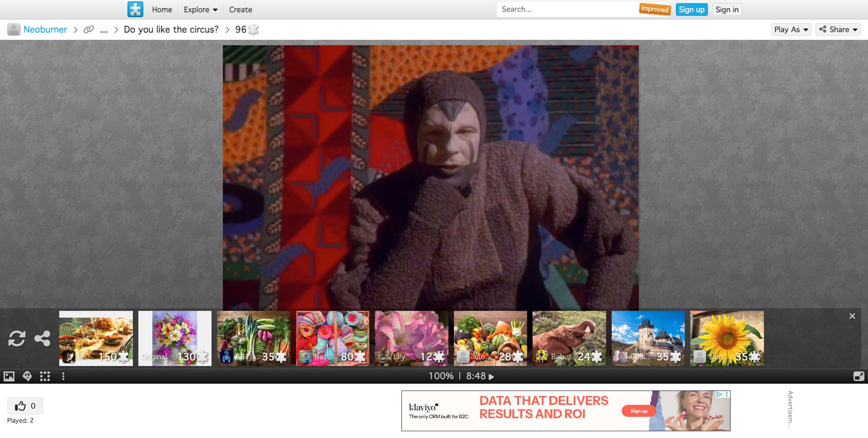Toggle fullscreen mode icon
This screenshot has height=438, width=868.
click(859, 376)
